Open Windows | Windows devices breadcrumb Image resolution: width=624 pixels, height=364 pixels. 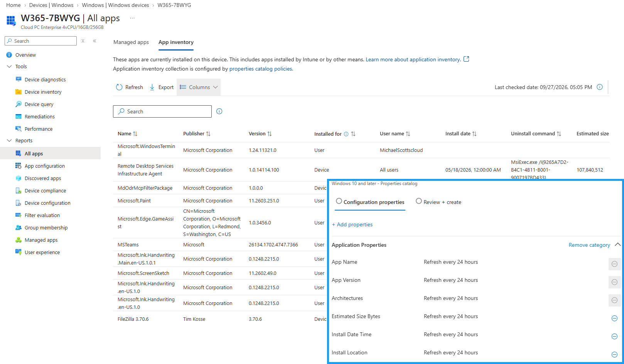coord(115,5)
